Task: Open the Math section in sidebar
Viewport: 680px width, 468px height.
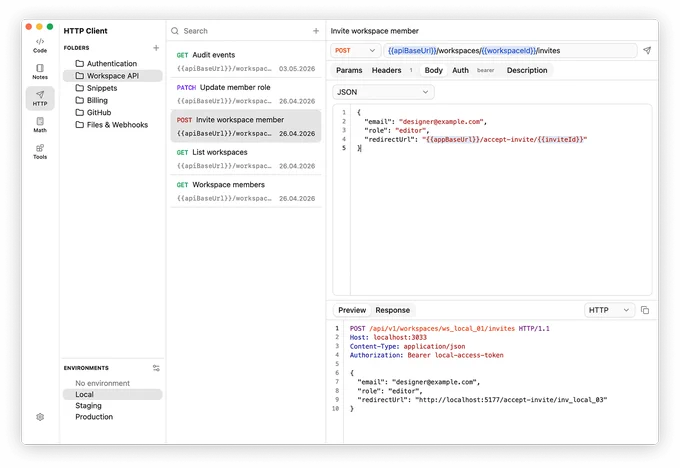Action: tap(40, 125)
